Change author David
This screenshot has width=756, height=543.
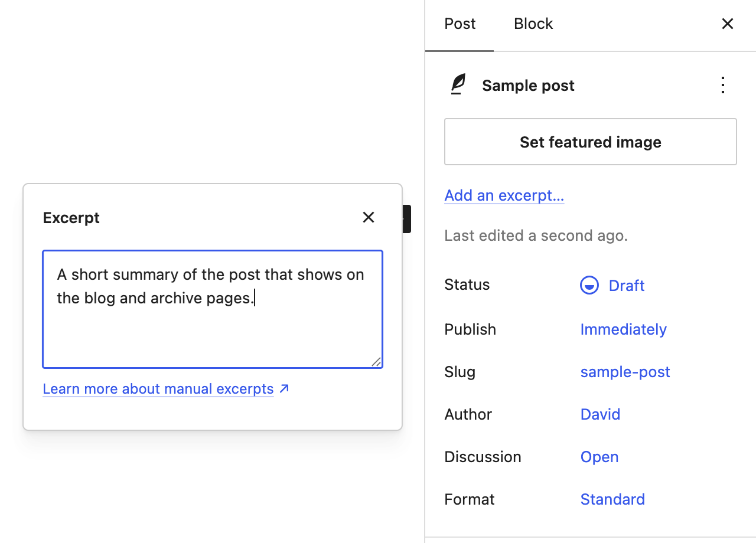(600, 414)
